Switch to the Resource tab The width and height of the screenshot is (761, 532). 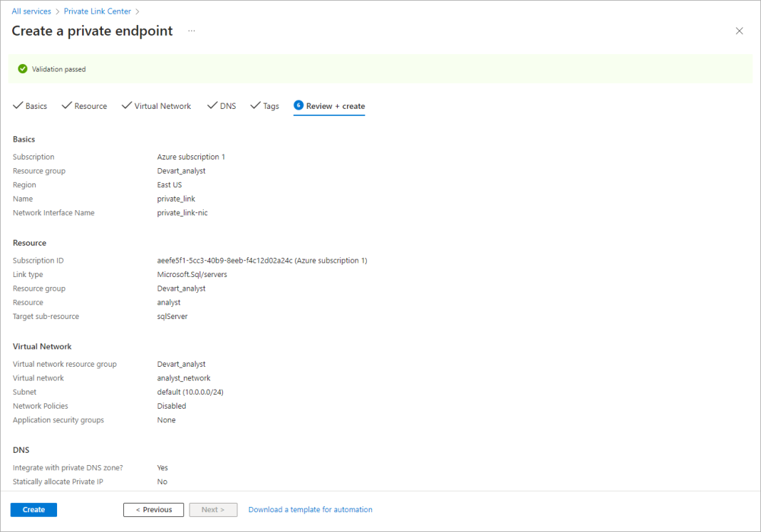pos(90,106)
